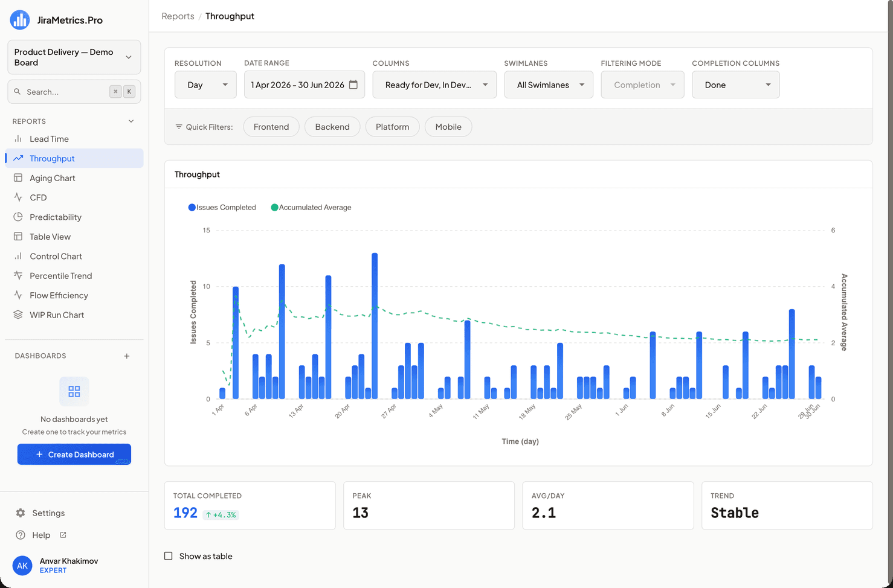Open Percentile Trend report

(x=74, y=275)
